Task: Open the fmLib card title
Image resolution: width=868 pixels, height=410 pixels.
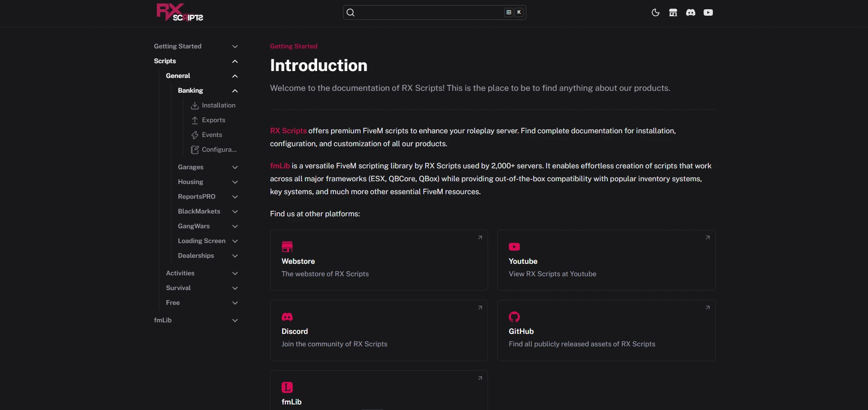Action: click(291, 402)
